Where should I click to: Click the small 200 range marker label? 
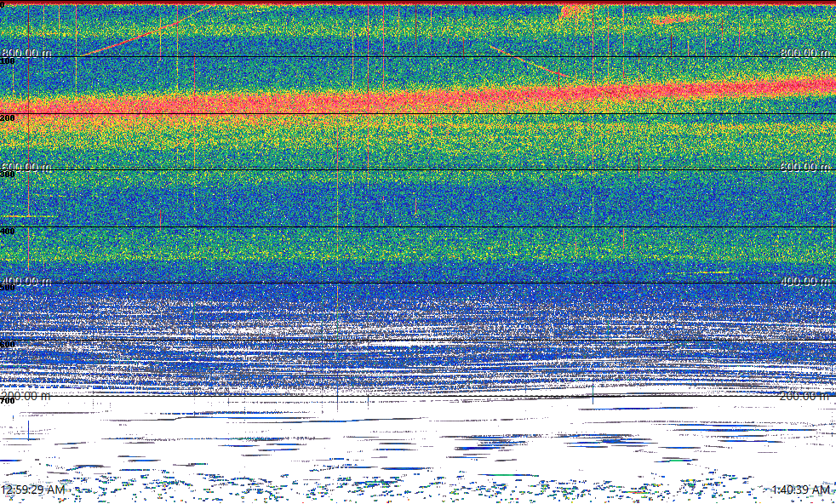tap(8, 117)
